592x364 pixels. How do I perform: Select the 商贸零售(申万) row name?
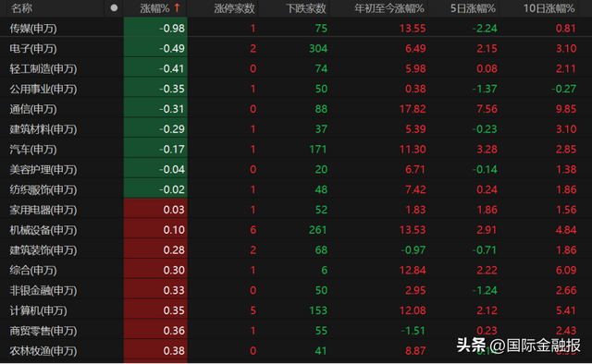43,331
